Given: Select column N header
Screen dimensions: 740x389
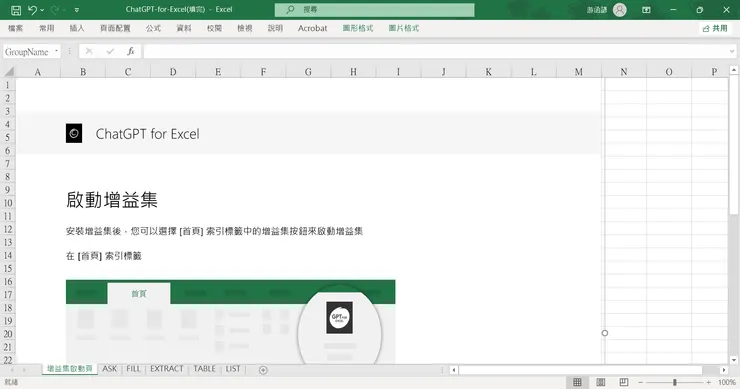Looking at the screenshot, I should (624, 72).
